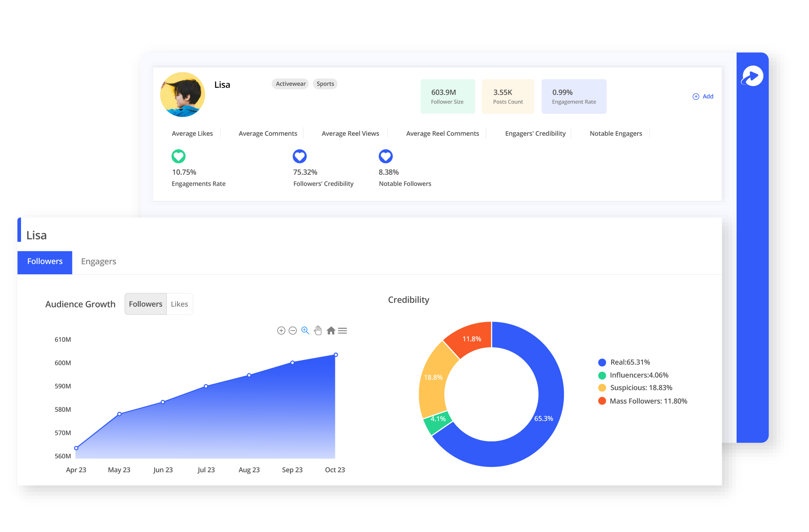Switch to the Followers tab
Image resolution: width=809 pixels, height=532 pixels.
coord(45,262)
